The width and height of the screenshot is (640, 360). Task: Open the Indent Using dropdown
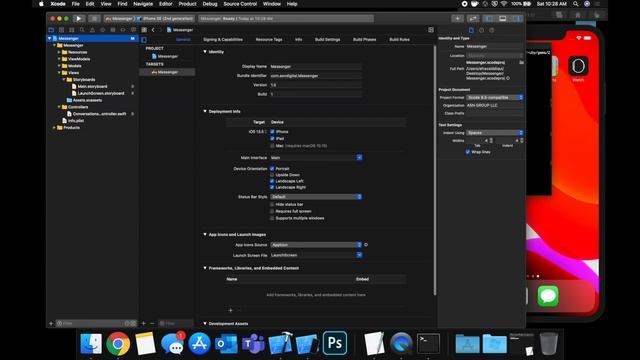pos(495,133)
